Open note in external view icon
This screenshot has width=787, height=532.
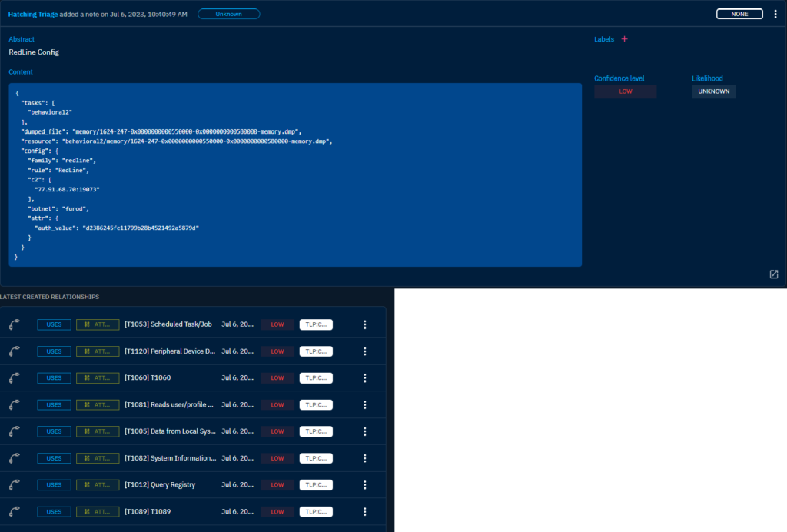(773, 274)
